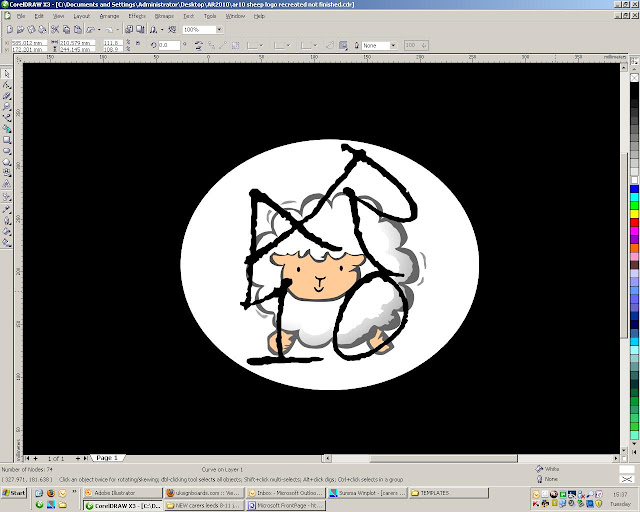
Task: Open the Arrange menu
Action: (109, 17)
